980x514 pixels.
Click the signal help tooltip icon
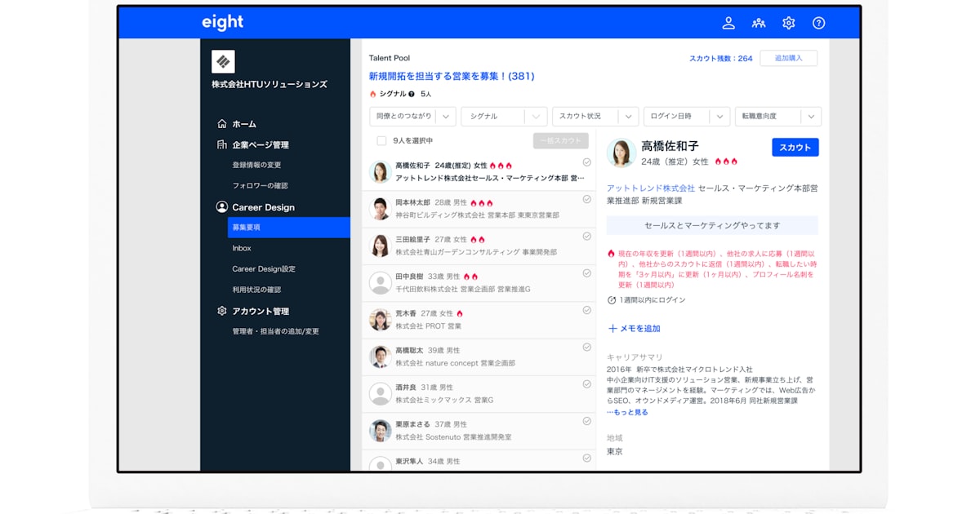coord(412,94)
